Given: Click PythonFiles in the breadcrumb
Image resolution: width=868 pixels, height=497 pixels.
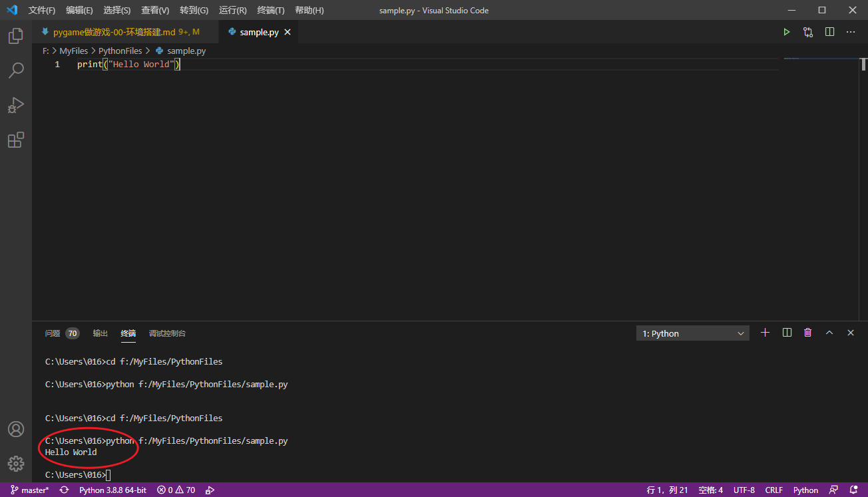Looking at the screenshot, I should pyautogui.click(x=120, y=51).
